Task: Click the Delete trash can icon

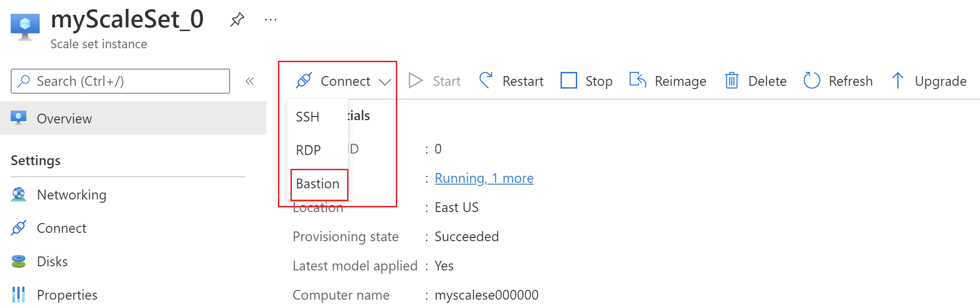Action: pyautogui.click(x=732, y=81)
